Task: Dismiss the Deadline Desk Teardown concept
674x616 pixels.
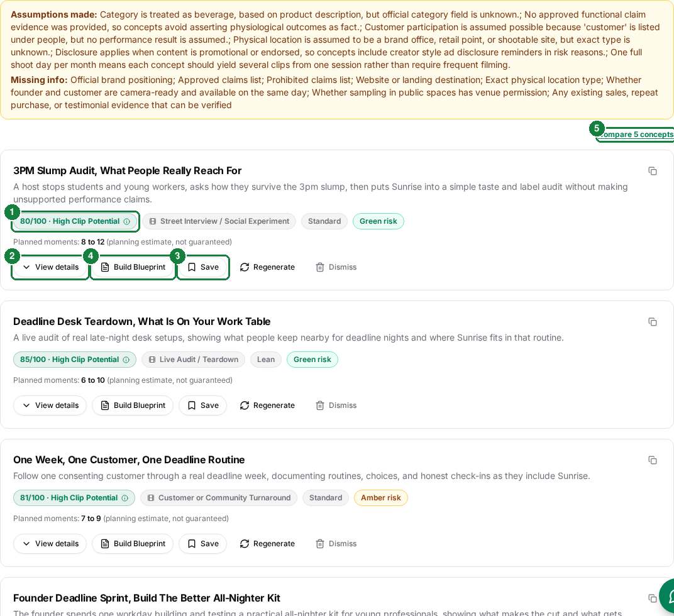Action: (x=336, y=405)
